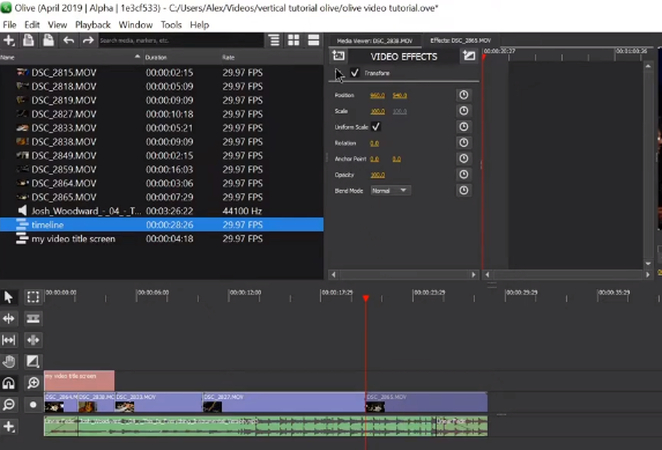Click the New (plus) icon in project toolbar
The height and width of the screenshot is (450, 662).
click(9, 41)
